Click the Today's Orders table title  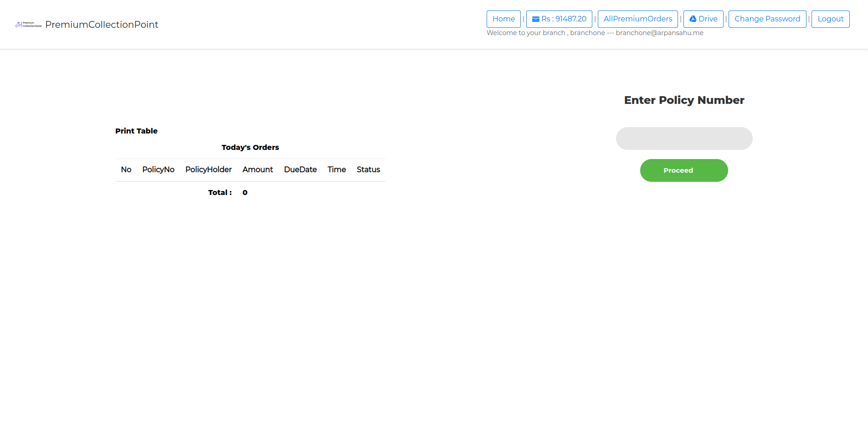pos(250,148)
